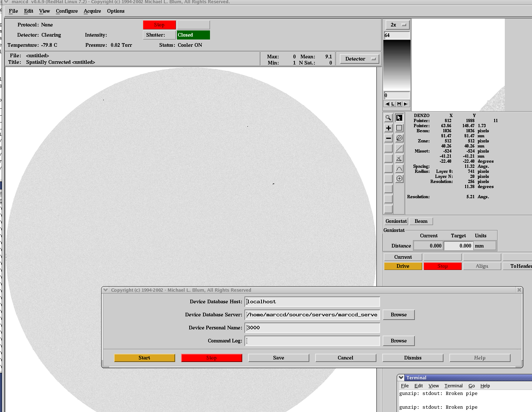This screenshot has width=532, height=412.
Task: Choose the line drawing tool
Action: coord(399,148)
